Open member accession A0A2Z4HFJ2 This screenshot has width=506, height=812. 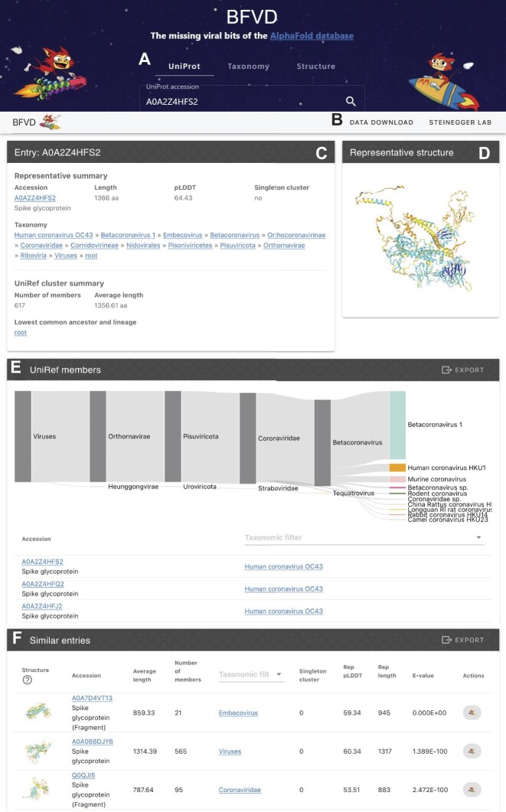click(x=42, y=606)
